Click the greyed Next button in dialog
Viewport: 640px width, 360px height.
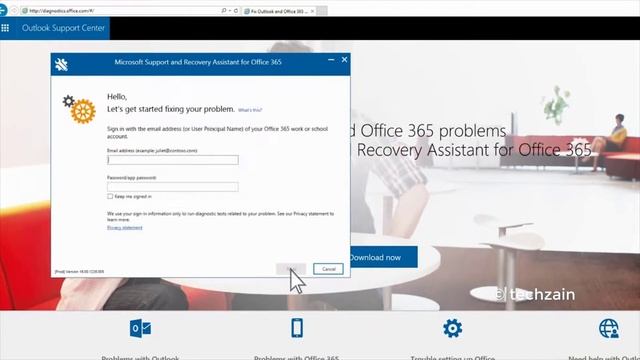tap(291, 269)
